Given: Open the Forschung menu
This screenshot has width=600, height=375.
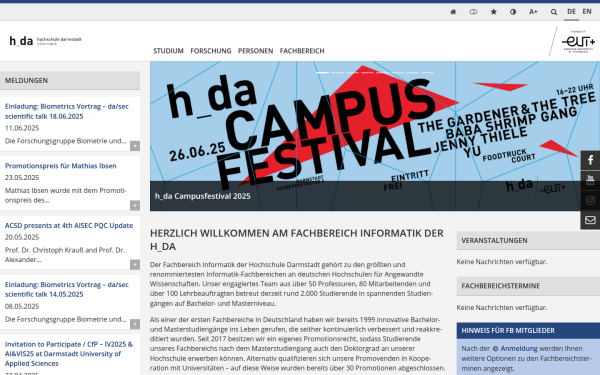Looking at the screenshot, I should tap(211, 51).
